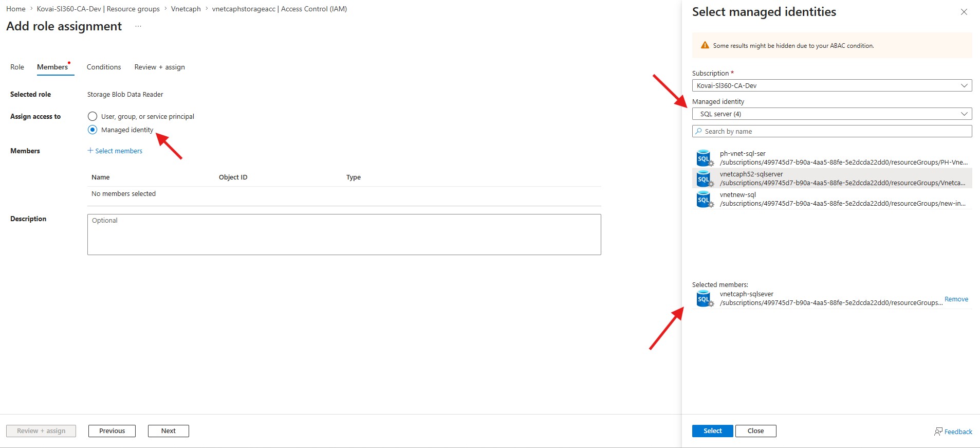Click the vnetcaph52-sqlserver SQL icon
Screen dimensions: 980x448
click(705, 178)
